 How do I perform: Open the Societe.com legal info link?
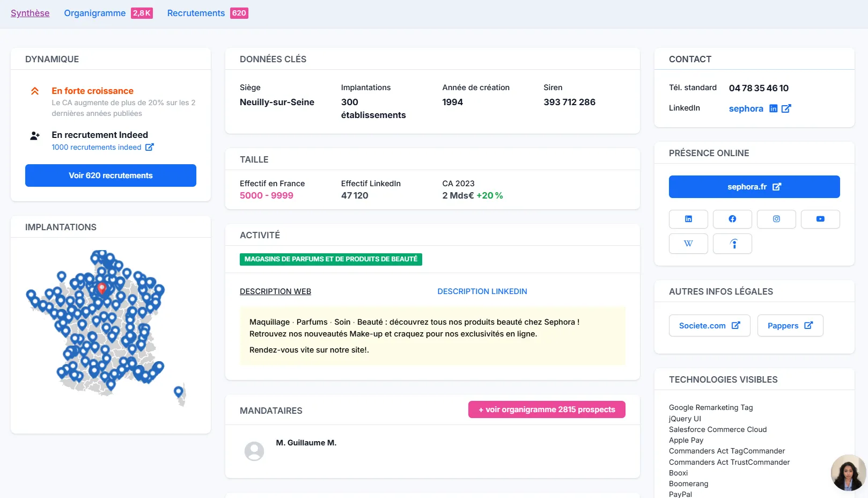click(x=709, y=326)
